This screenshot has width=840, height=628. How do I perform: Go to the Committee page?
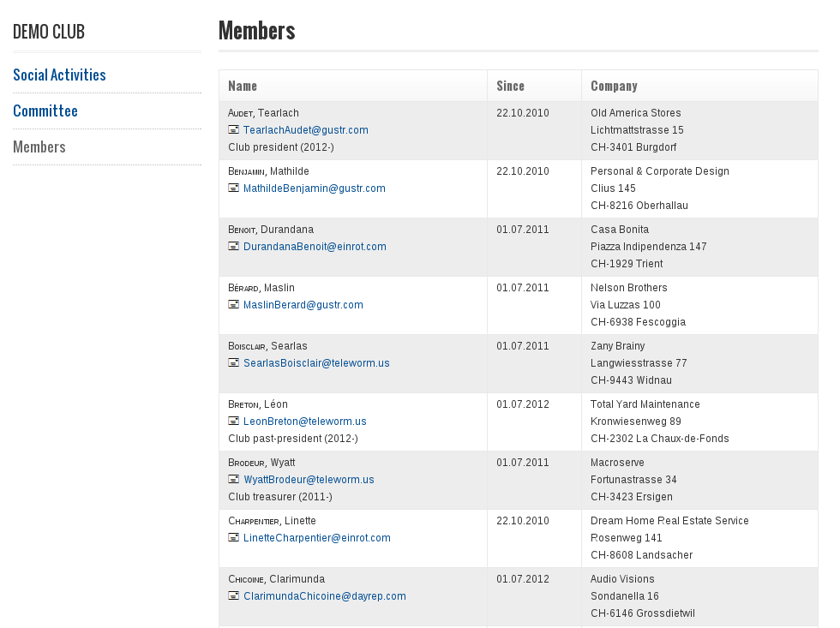[x=45, y=111]
